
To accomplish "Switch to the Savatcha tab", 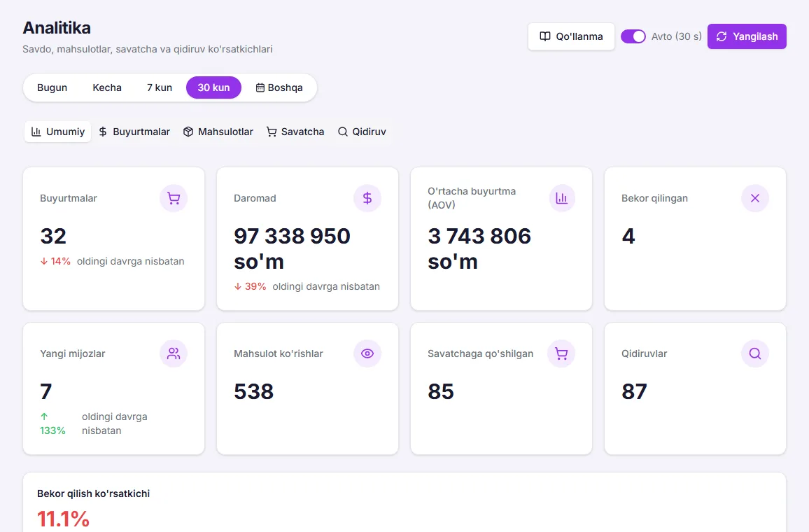I will (295, 132).
